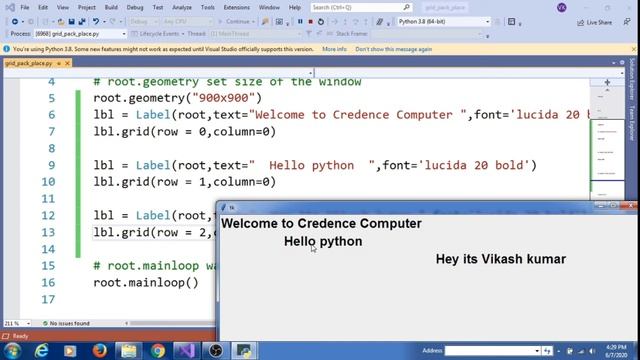Save the current file with disk icon
The image size is (640, 360).
pos(71,22)
